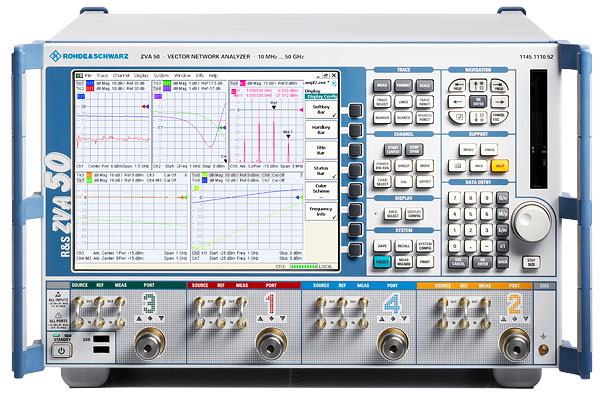Open the Channel menu
Viewport: 600px width, 401px height.
[x=121, y=75]
